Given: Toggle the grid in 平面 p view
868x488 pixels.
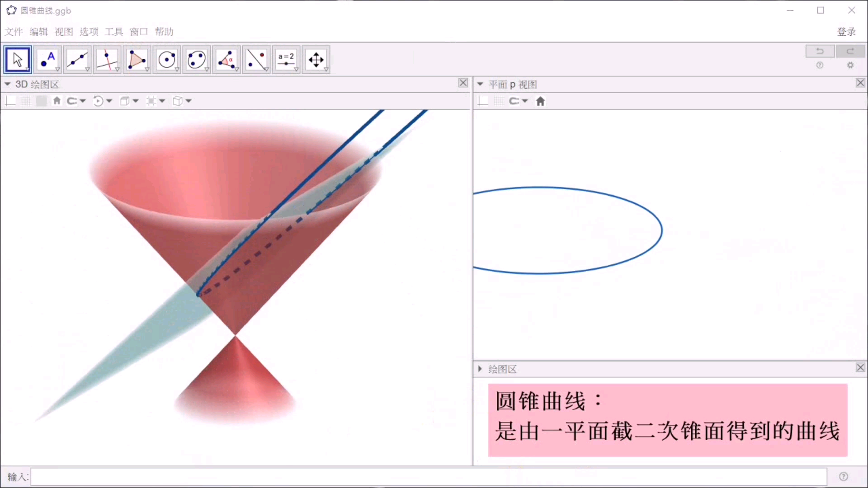Looking at the screenshot, I should coord(499,101).
